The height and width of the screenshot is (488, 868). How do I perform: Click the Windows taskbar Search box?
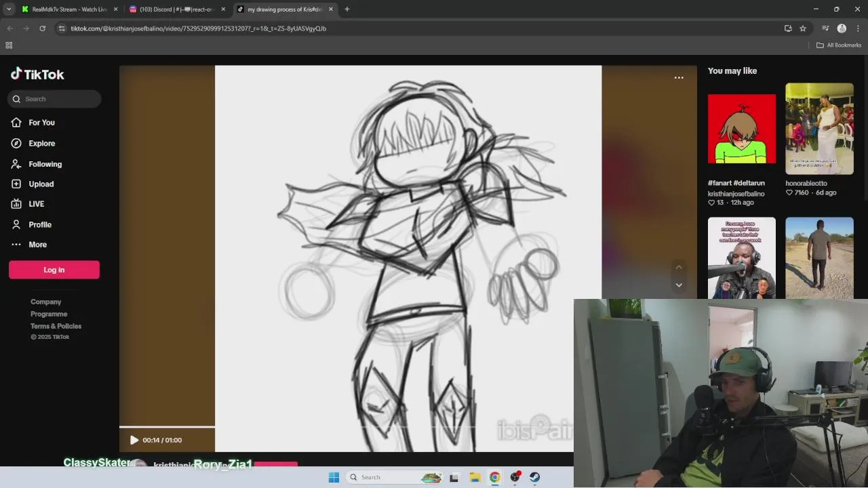click(395, 477)
